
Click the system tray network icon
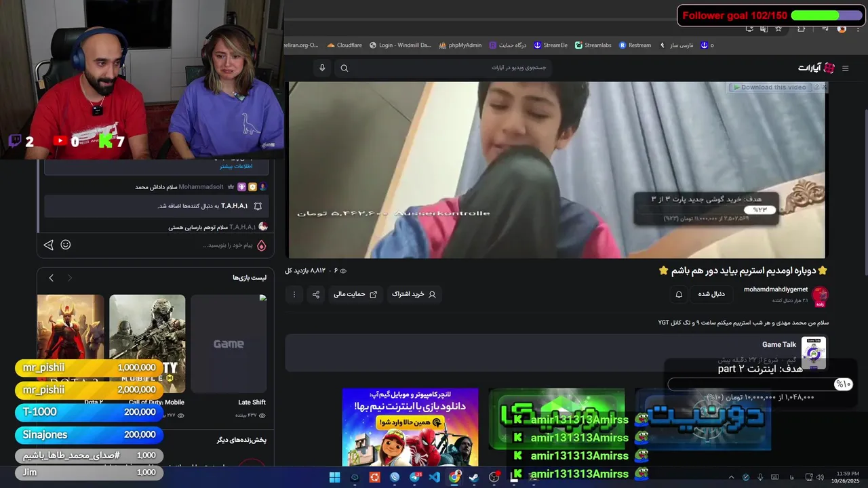(x=809, y=477)
